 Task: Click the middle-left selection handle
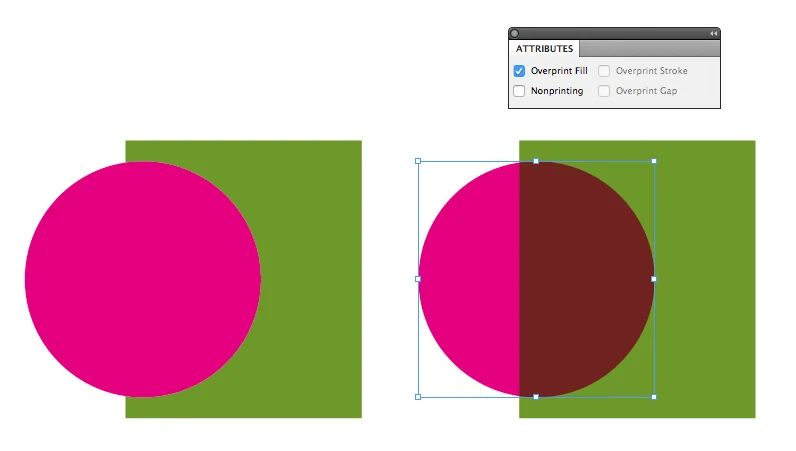coord(418,279)
